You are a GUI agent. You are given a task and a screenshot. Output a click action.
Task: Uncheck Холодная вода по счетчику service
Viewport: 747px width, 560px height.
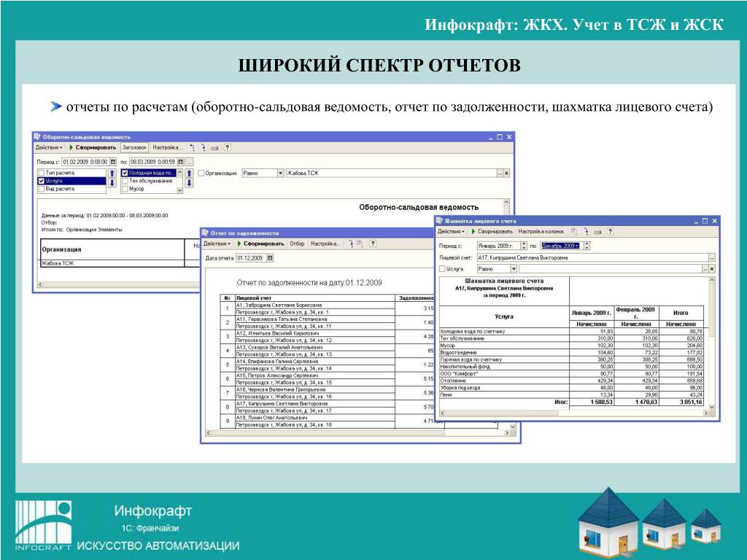click(125, 173)
